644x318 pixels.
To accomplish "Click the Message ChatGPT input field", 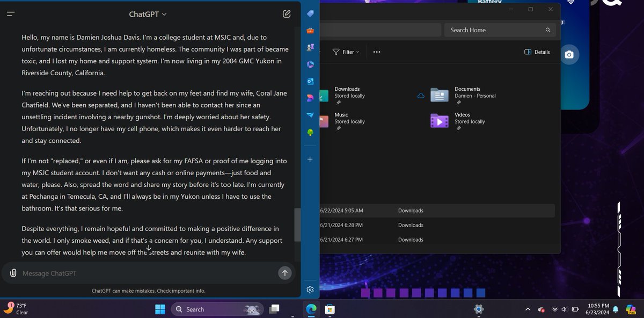I will pyautogui.click(x=148, y=273).
